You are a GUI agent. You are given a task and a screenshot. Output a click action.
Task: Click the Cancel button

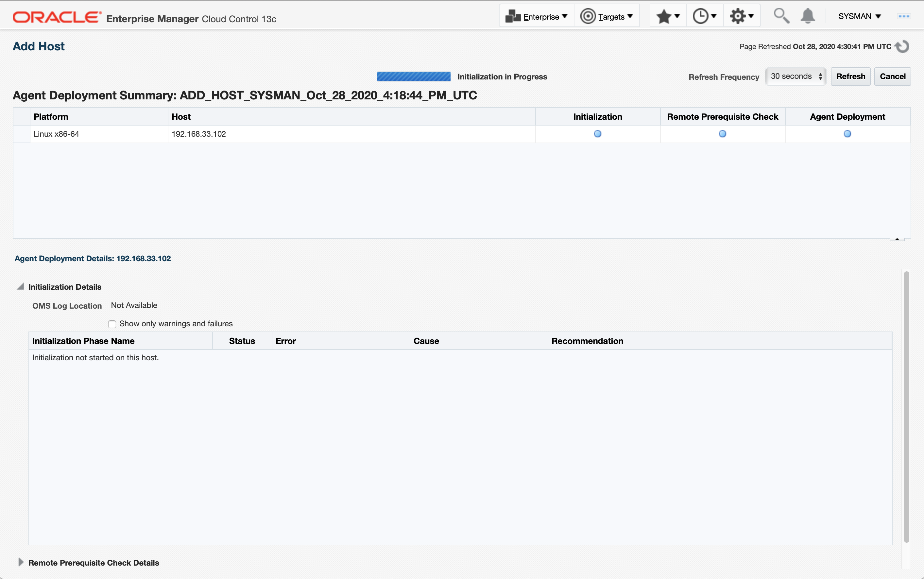click(x=892, y=77)
